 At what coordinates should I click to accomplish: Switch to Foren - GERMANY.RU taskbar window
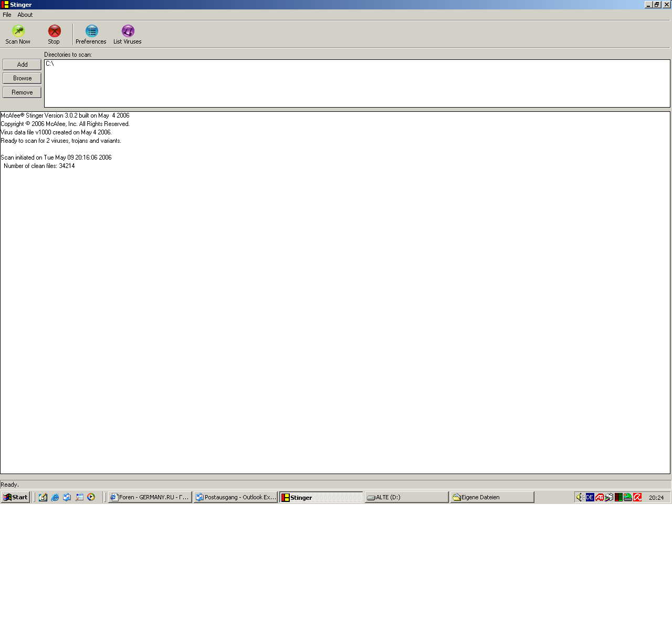150,497
